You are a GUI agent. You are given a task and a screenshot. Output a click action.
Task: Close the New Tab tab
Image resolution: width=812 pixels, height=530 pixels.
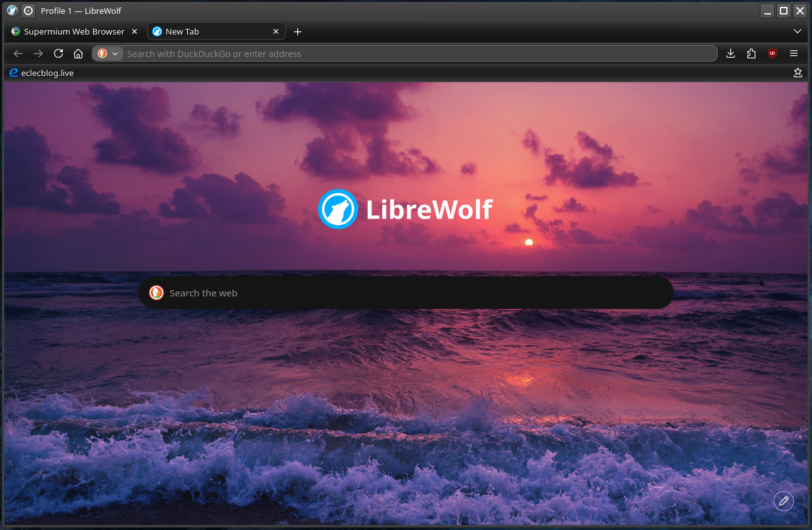[275, 31]
